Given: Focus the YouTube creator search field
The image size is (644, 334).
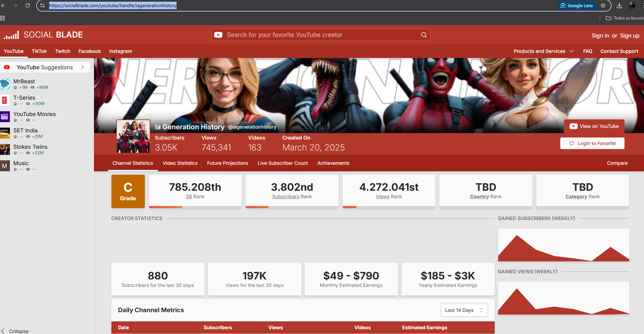Looking at the screenshot, I should [321, 35].
